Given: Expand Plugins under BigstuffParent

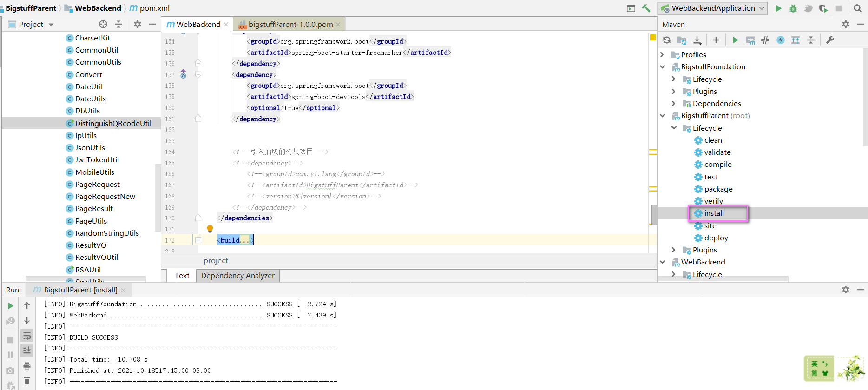Looking at the screenshot, I should coord(674,250).
